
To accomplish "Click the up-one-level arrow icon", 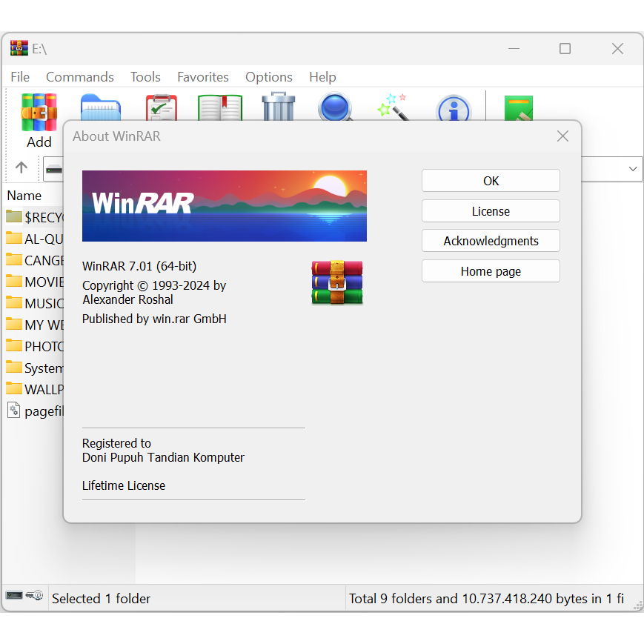I will 21,167.
